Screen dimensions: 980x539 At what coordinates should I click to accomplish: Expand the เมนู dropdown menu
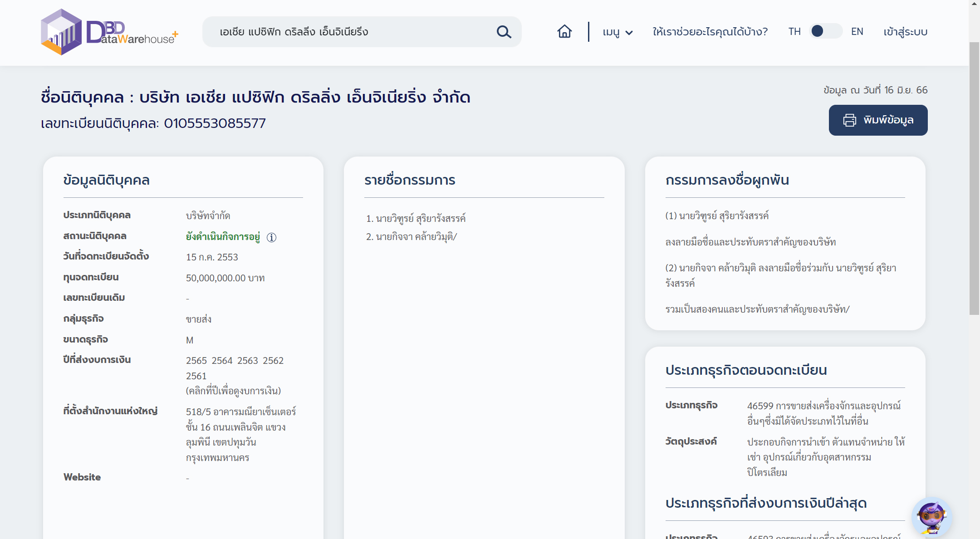[x=611, y=32]
